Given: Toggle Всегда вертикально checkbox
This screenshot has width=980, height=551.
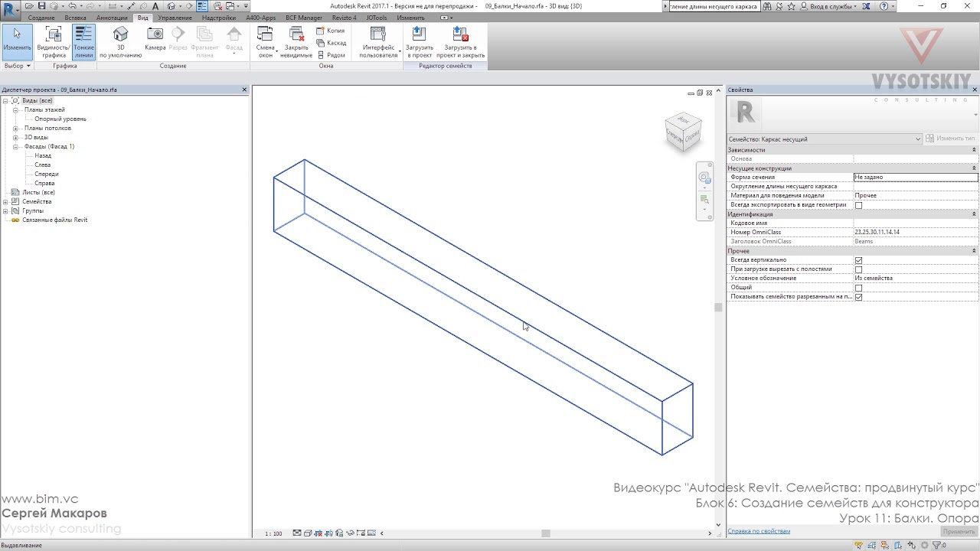Looking at the screenshot, I should (x=858, y=260).
